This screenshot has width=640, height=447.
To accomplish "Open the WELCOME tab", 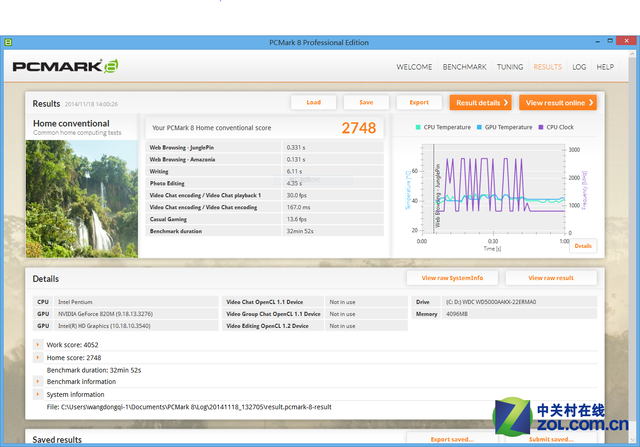I will (x=414, y=67).
